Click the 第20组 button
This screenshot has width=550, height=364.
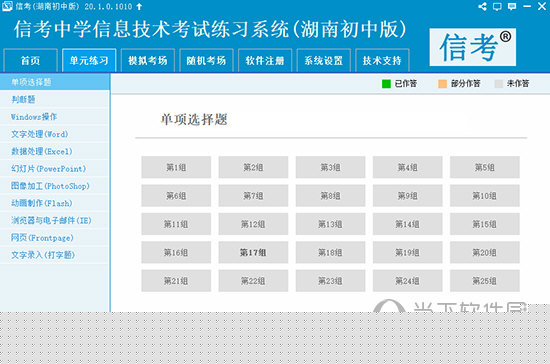tap(485, 252)
